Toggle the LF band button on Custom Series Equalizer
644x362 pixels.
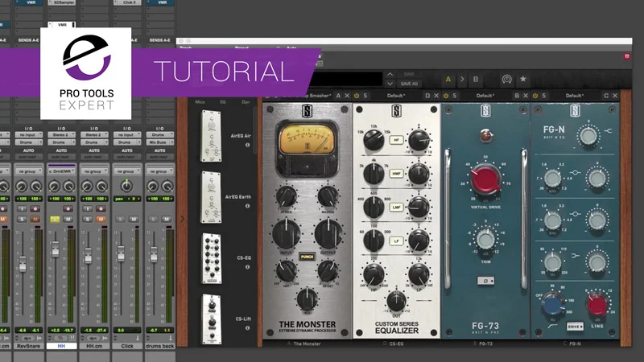click(x=396, y=241)
